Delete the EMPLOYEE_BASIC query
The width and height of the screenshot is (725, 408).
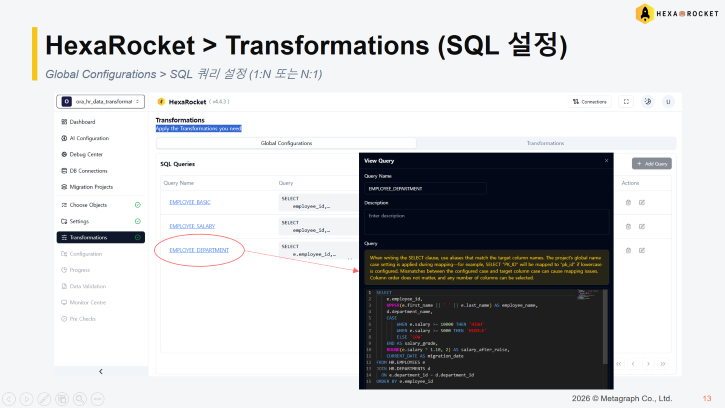click(x=628, y=203)
